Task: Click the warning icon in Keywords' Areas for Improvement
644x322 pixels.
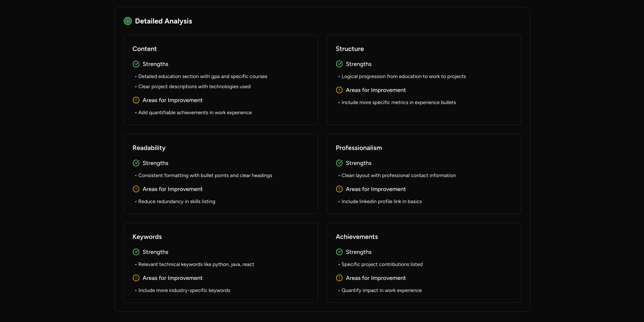Action: point(136,278)
